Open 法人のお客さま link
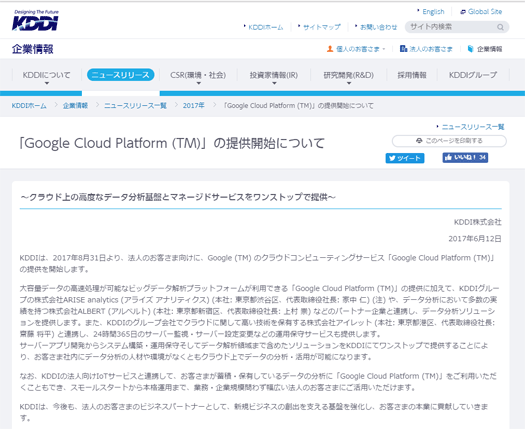 431,49
